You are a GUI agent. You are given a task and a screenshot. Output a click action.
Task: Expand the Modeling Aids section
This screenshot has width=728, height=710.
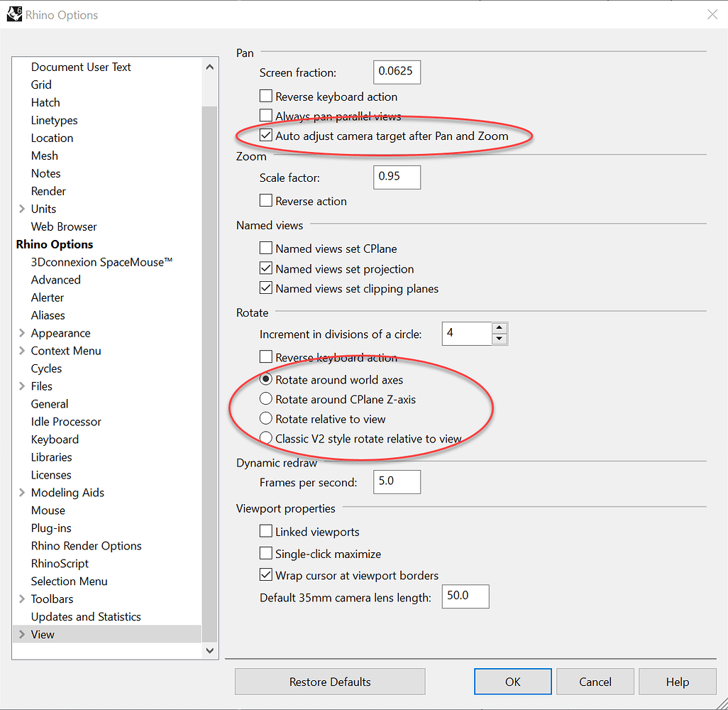point(21,492)
